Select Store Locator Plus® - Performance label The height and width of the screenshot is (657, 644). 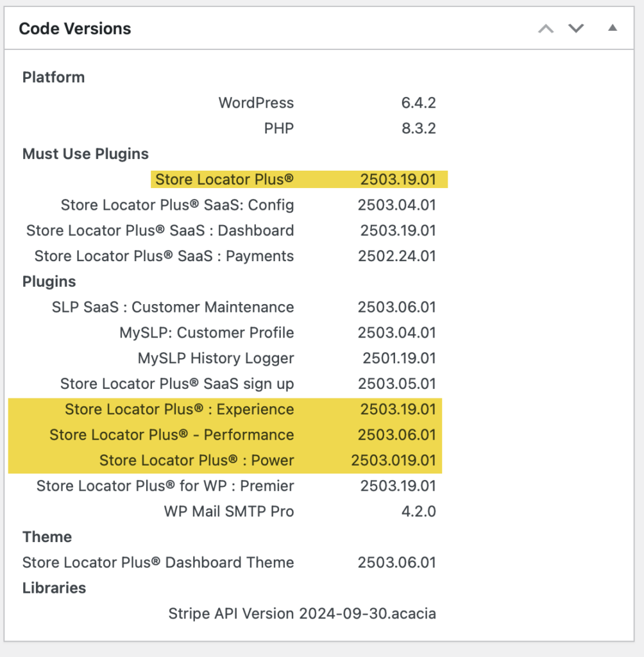[172, 435]
